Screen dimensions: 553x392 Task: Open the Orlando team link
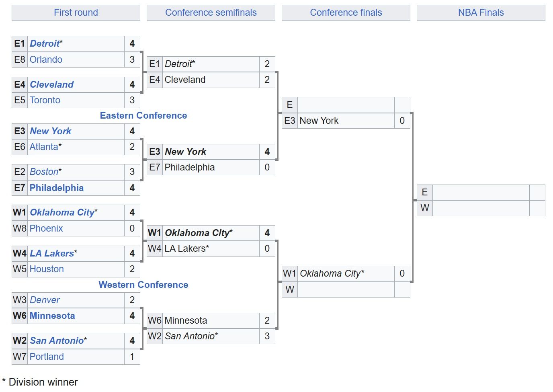pyautogui.click(x=46, y=60)
